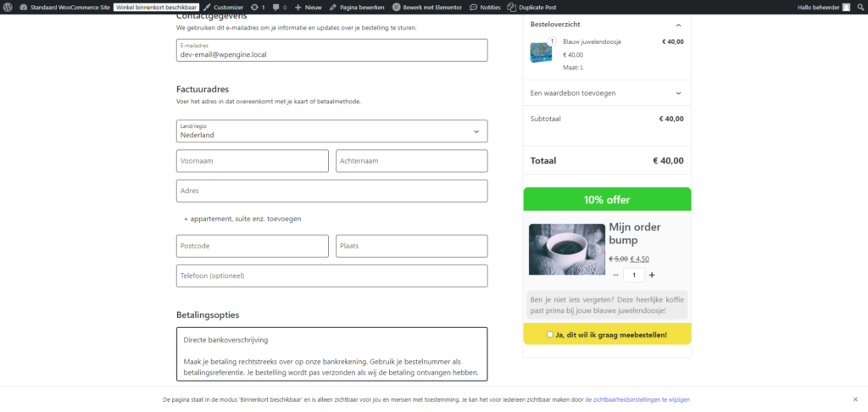Click the 10% offer banner
The height and width of the screenshot is (412, 868).
point(607,199)
